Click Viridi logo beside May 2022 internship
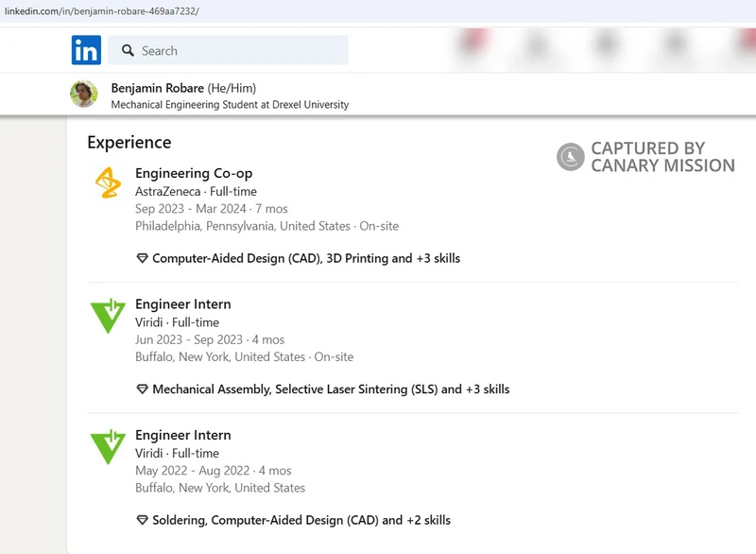This screenshot has height=554, width=756. [x=108, y=446]
